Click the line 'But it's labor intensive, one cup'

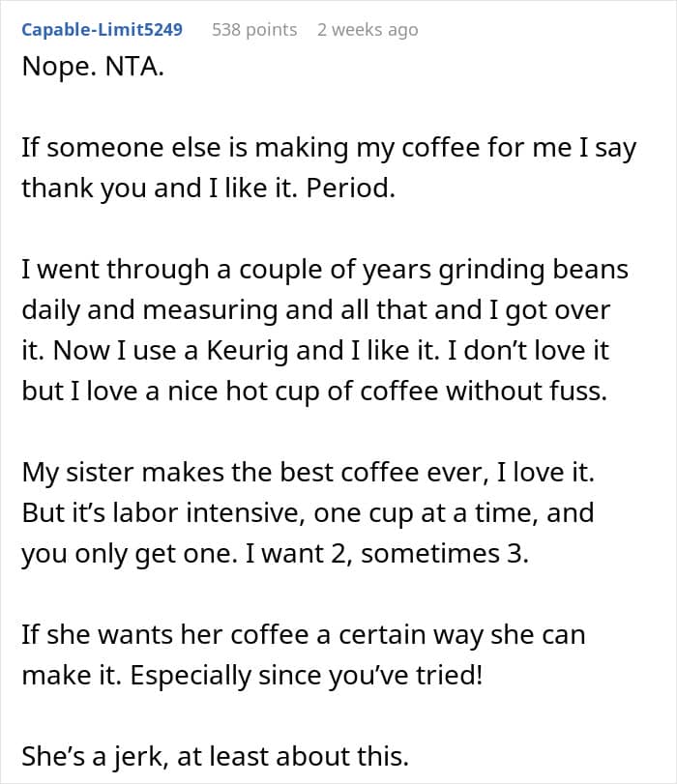(x=308, y=513)
